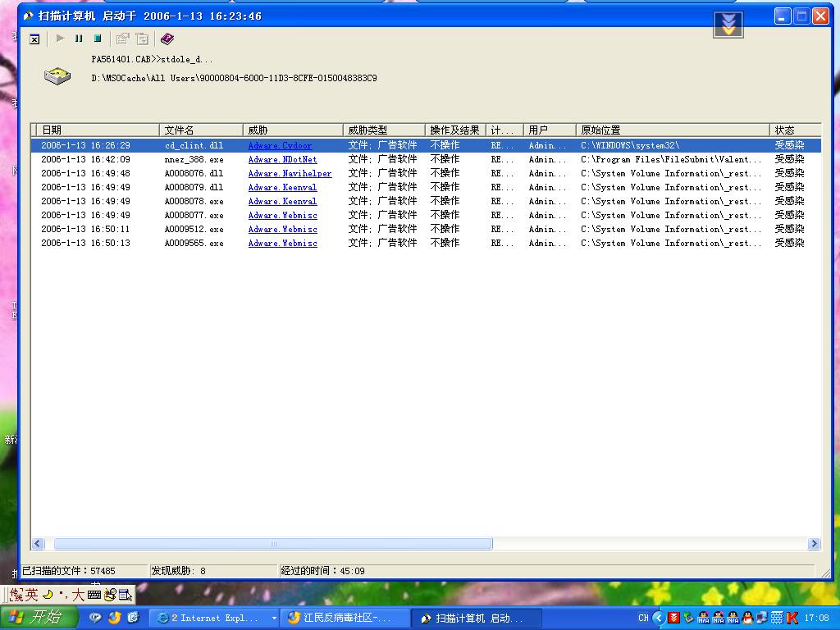Image resolution: width=840 pixels, height=630 pixels.
Task: Open the Adware.Cydoor threat link
Action: pyautogui.click(x=280, y=145)
